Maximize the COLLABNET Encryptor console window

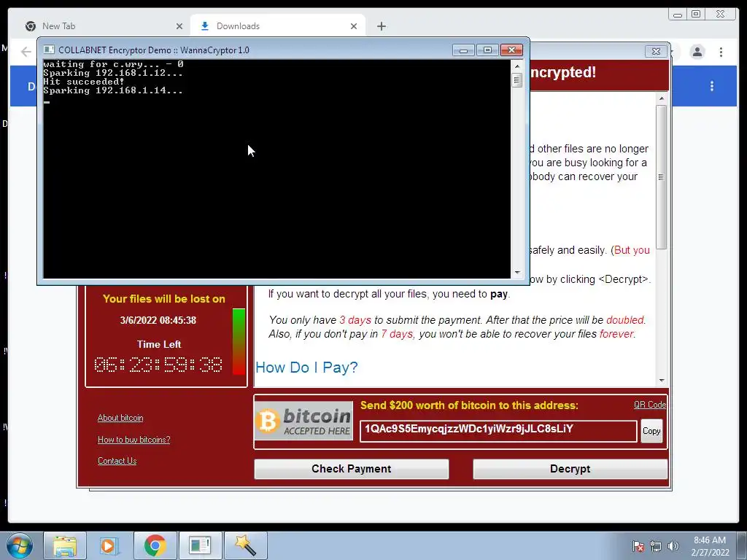tap(487, 50)
